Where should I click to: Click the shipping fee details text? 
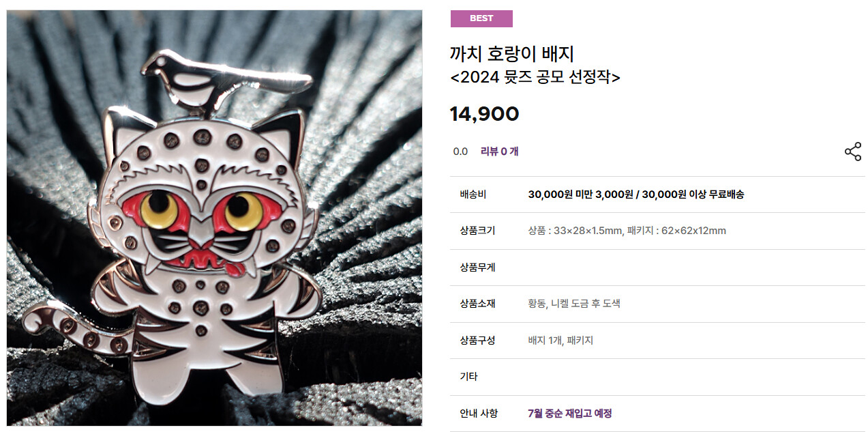click(x=636, y=195)
